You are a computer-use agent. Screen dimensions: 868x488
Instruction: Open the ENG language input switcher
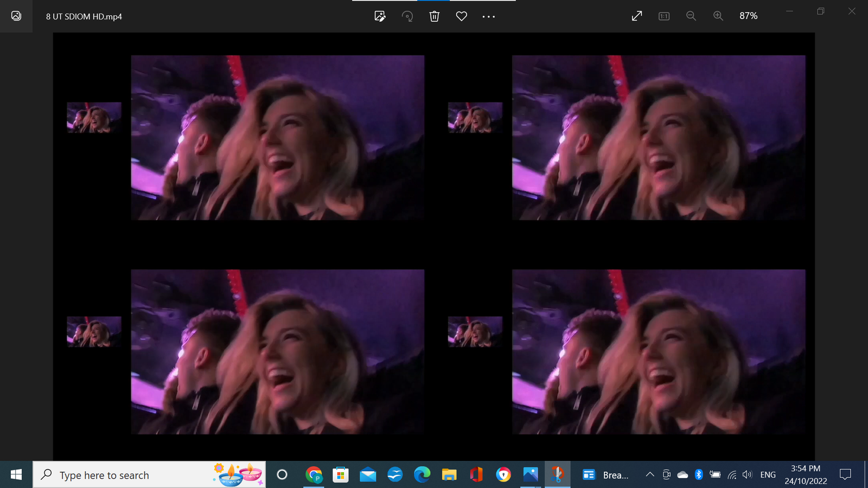click(768, 475)
